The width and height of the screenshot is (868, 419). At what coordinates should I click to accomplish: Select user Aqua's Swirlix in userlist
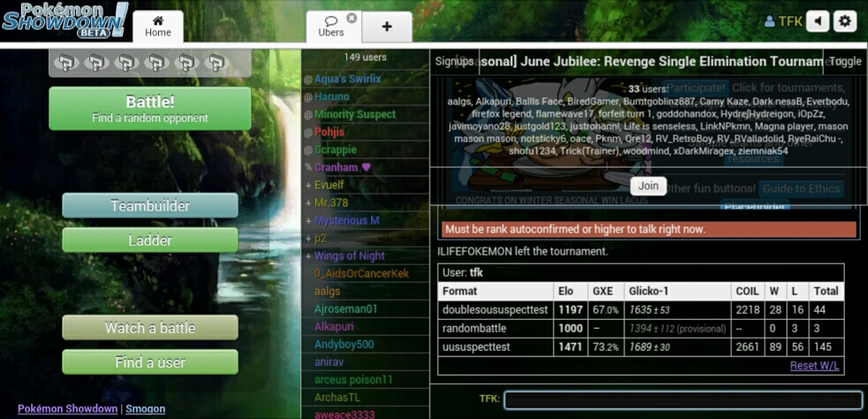click(x=366, y=80)
